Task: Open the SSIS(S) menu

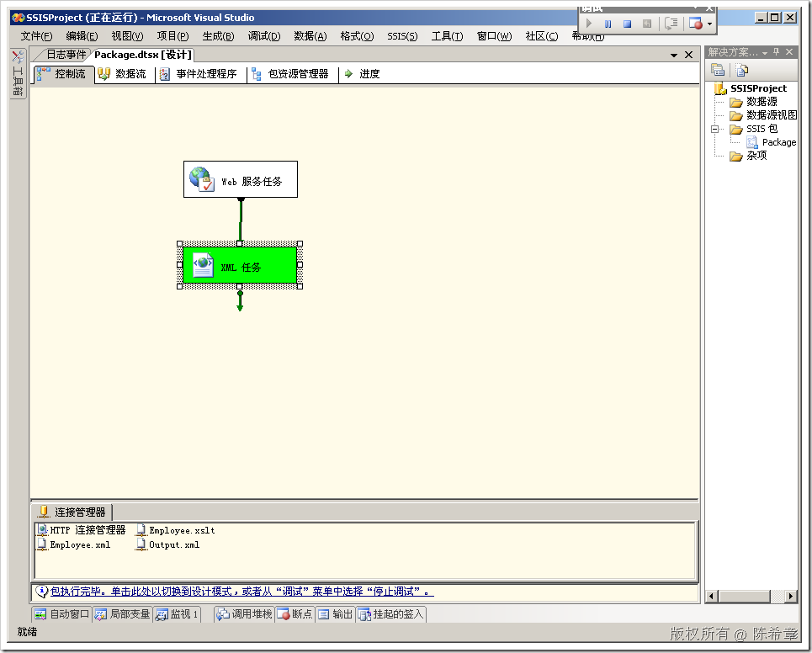Action: [x=402, y=36]
